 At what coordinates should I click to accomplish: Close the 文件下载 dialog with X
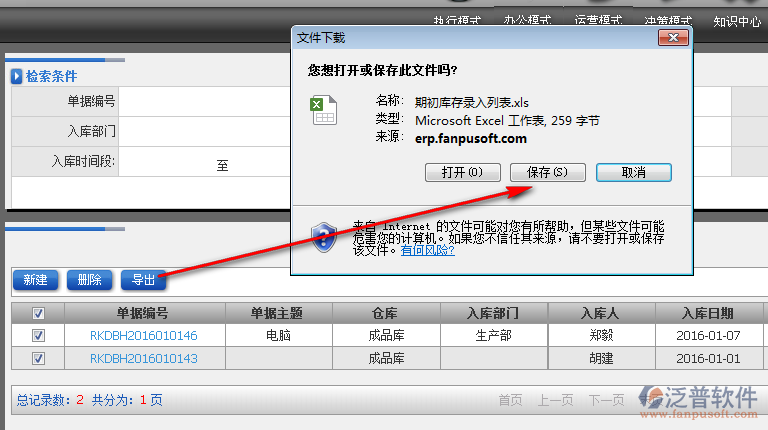coord(673,38)
